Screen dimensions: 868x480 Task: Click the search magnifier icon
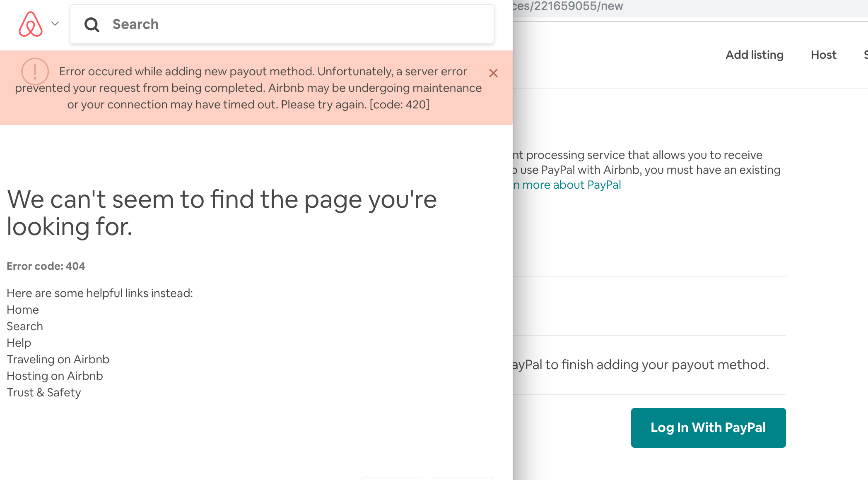[92, 25]
